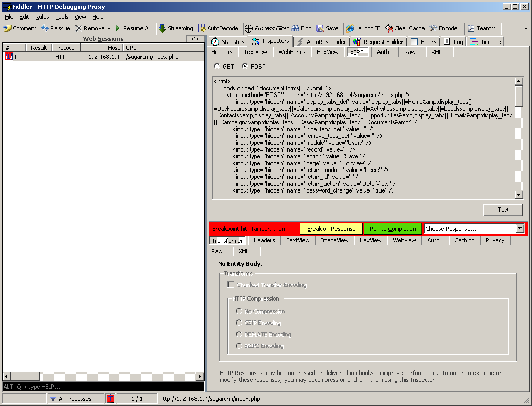Viewport: 532px width, 406px height.
Task: Select the ImageView response tab
Action: click(334, 240)
